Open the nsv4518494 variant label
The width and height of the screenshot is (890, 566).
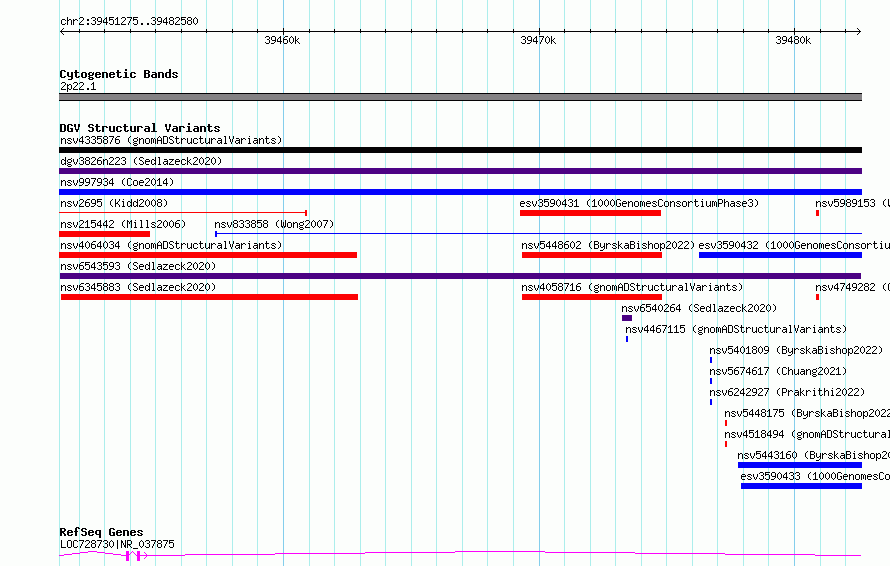[807, 434]
